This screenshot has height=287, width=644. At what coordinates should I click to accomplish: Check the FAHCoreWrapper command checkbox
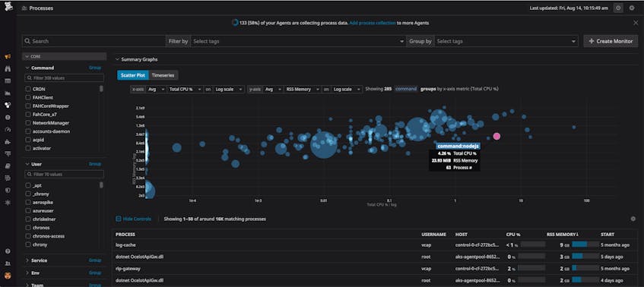tap(28, 106)
